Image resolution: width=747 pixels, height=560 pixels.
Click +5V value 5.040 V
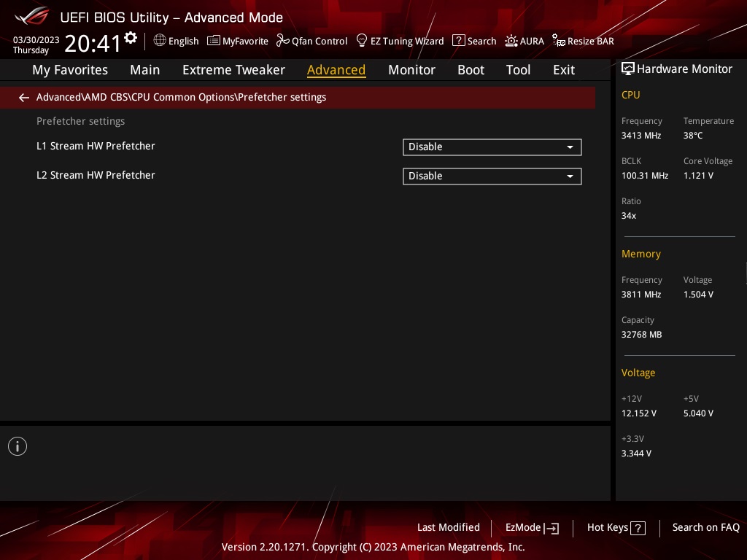[698, 413]
